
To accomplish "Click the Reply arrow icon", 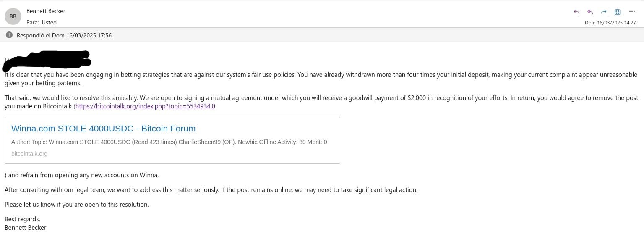I will click(576, 12).
